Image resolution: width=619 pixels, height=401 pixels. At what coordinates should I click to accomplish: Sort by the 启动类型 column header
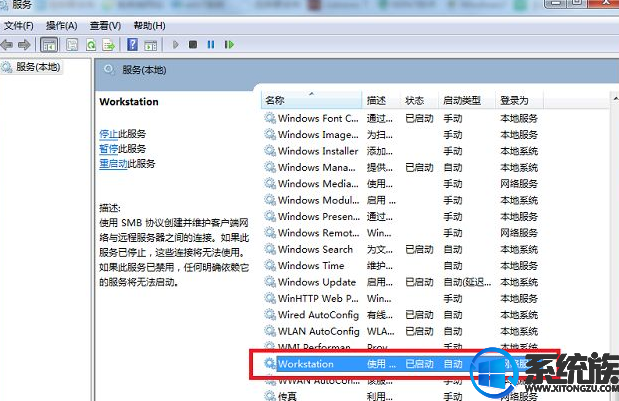tap(467, 100)
